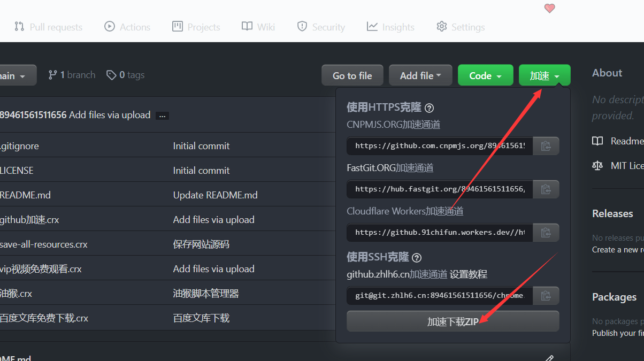Expand the Add file dropdown
Screen dimensions: 644x361
click(x=420, y=75)
